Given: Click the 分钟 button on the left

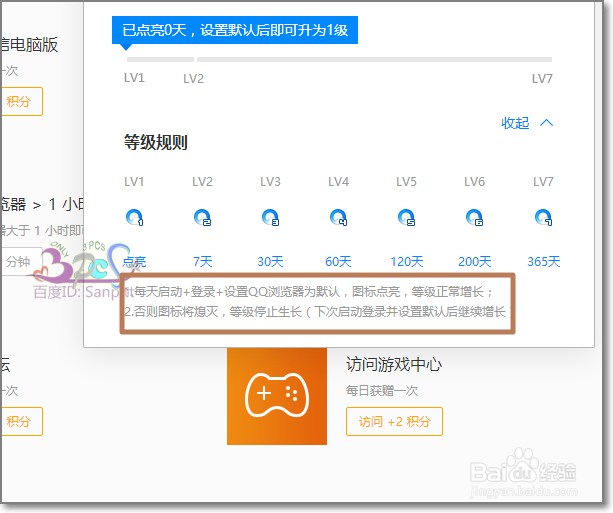Looking at the screenshot, I should (21, 261).
